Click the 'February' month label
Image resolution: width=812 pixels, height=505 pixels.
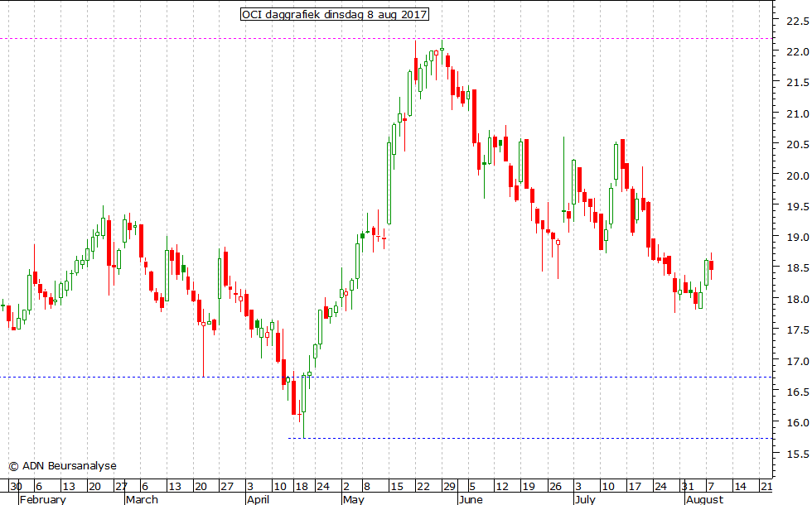[x=43, y=499]
